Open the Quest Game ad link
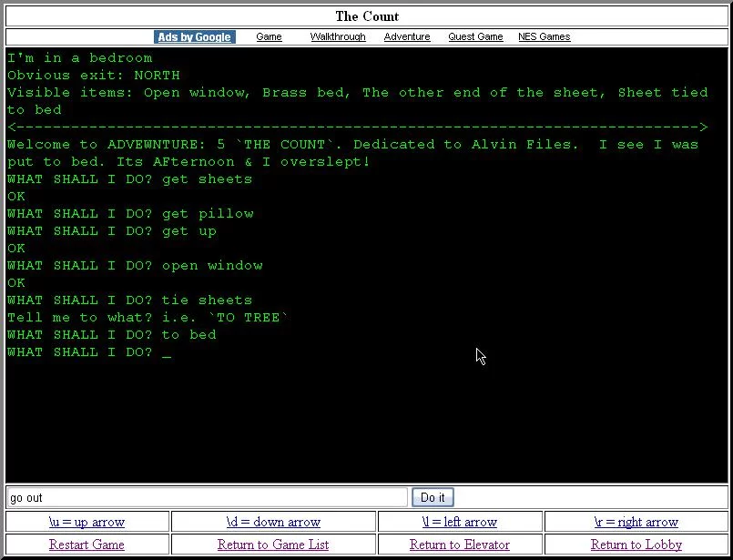733x560 pixels. (x=475, y=37)
